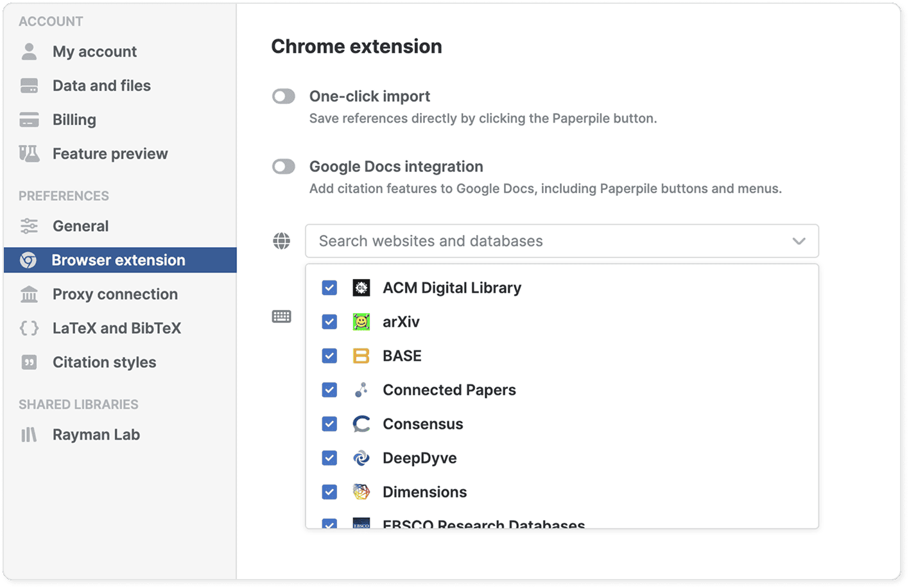This screenshot has height=588, width=909.
Task: Turn on Google Docs integration toggle
Action: pyautogui.click(x=284, y=167)
